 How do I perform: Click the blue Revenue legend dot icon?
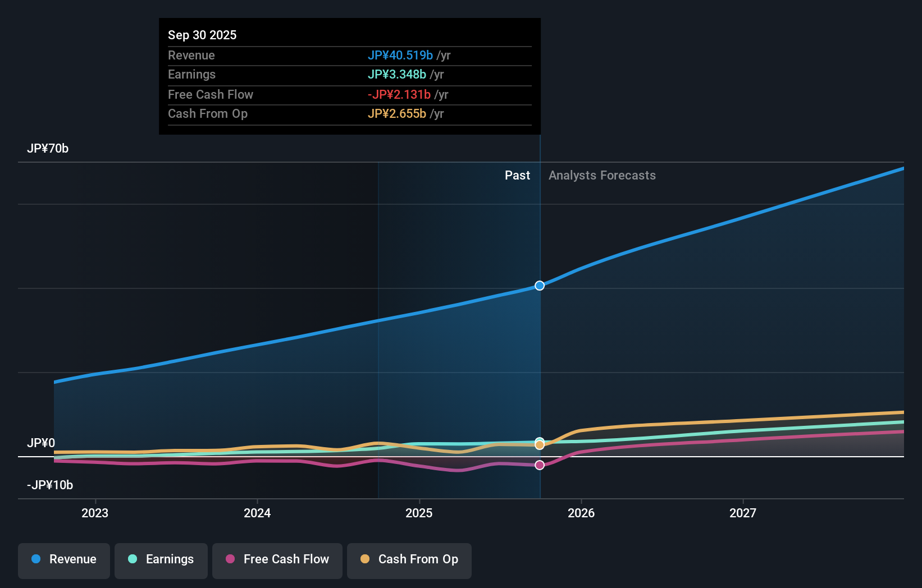[x=36, y=559]
